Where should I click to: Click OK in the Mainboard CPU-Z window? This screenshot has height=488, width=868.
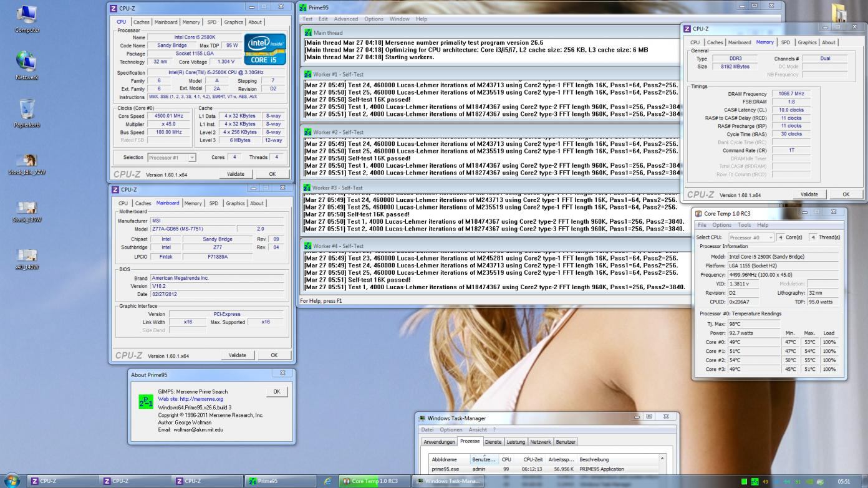[x=274, y=355]
